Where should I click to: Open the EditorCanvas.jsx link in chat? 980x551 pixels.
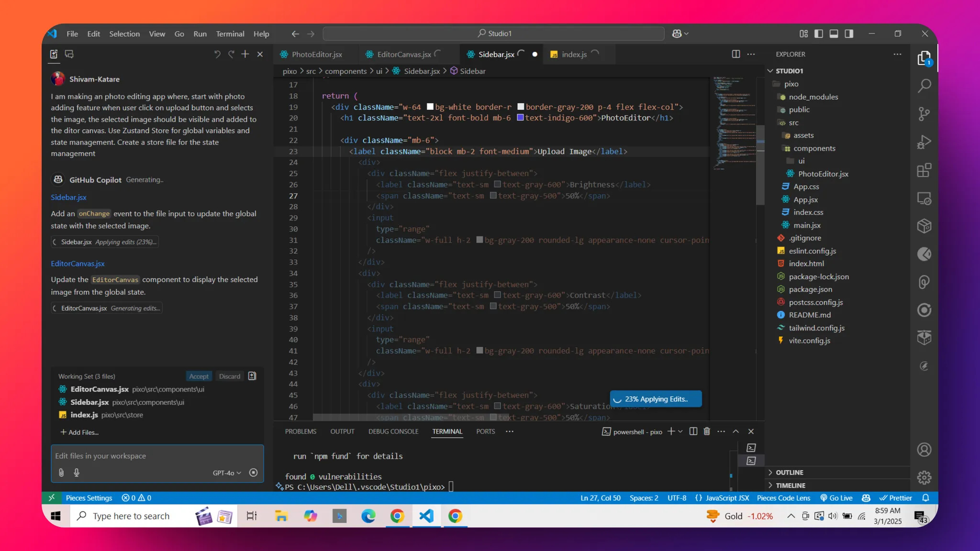coord(78,264)
